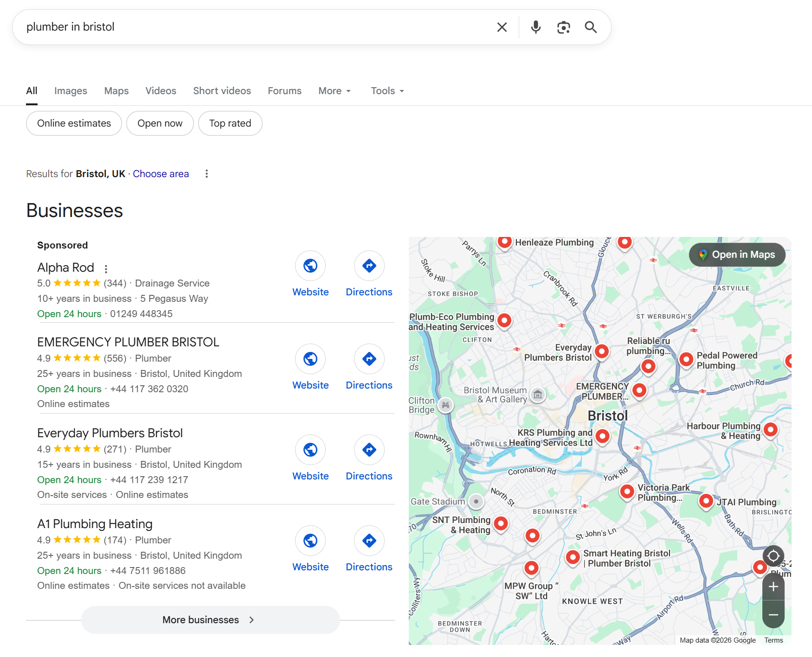The image size is (812, 657).
Task: Toggle the Online estimates filter chip
Action: [x=74, y=123]
